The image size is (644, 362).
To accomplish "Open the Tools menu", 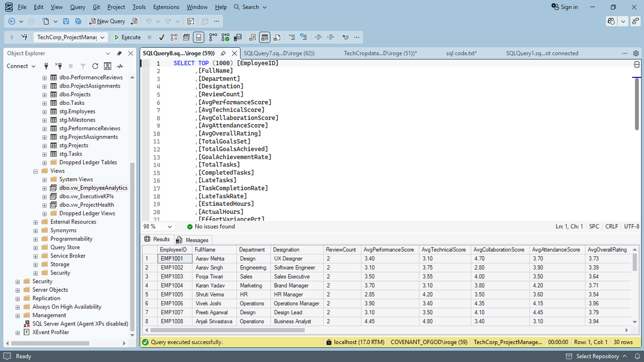I will pos(139,7).
